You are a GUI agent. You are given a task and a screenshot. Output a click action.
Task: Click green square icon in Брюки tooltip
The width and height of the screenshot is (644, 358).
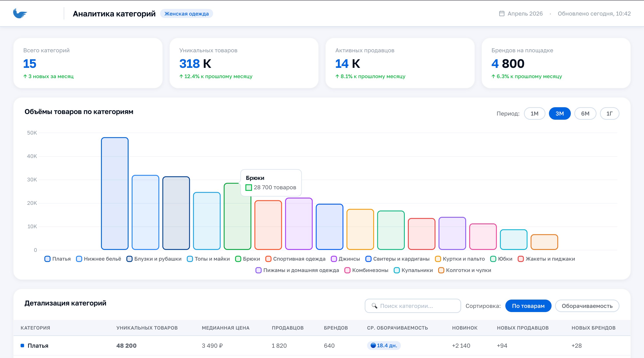click(248, 187)
